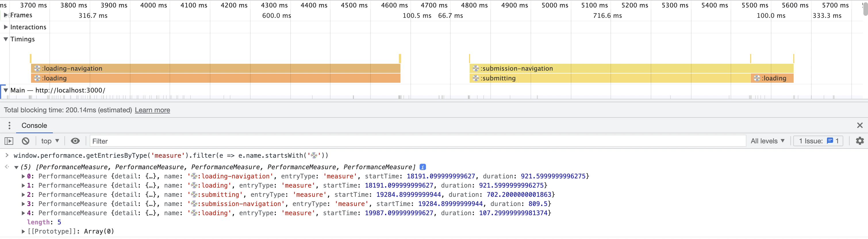The width and height of the screenshot is (868, 239).
Task: Select the Console tab
Action: 34,126
